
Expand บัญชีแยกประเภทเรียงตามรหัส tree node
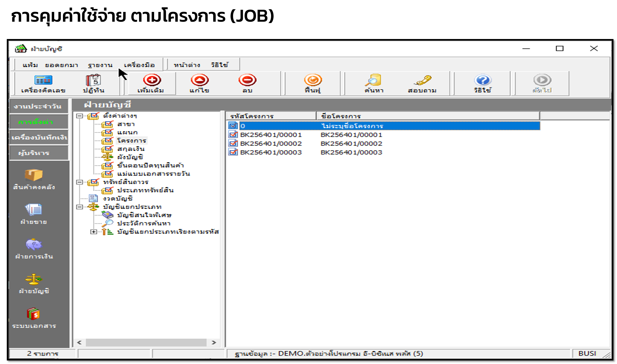93,232
